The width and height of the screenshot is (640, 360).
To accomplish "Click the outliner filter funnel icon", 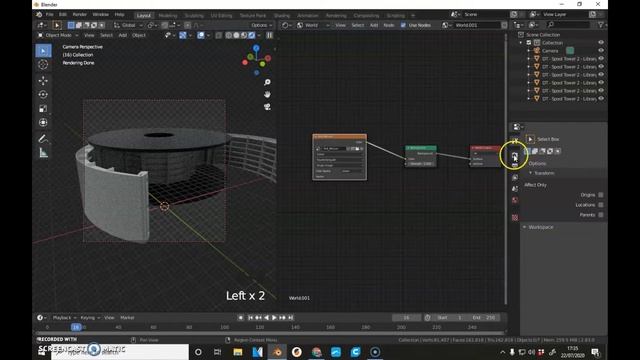I will click(x=600, y=25).
